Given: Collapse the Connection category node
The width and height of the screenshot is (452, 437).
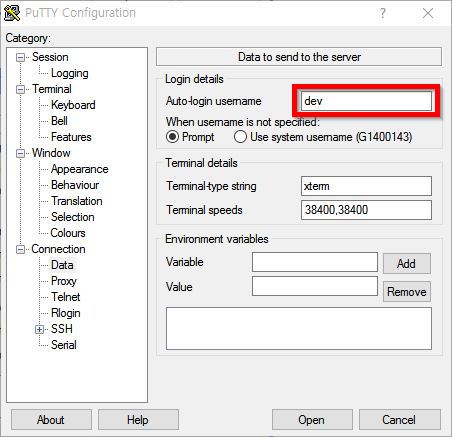Looking at the screenshot, I should 21,249.
